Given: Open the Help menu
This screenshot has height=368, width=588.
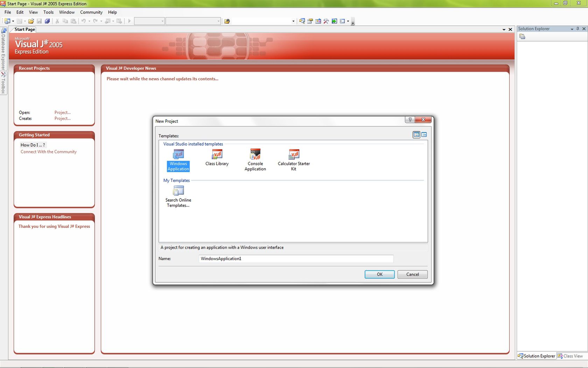Looking at the screenshot, I should tap(112, 12).
